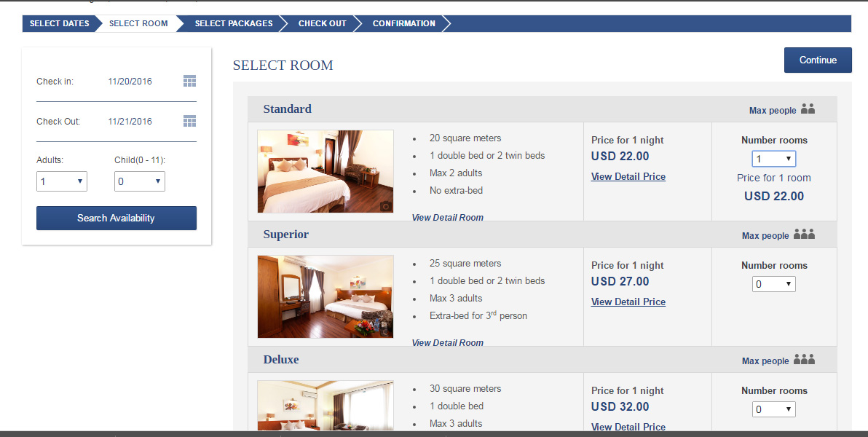The height and width of the screenshot is (437, 868).
Task: Open Number rooms selector for Deluxe room
Action: click(x=773, y=409)
